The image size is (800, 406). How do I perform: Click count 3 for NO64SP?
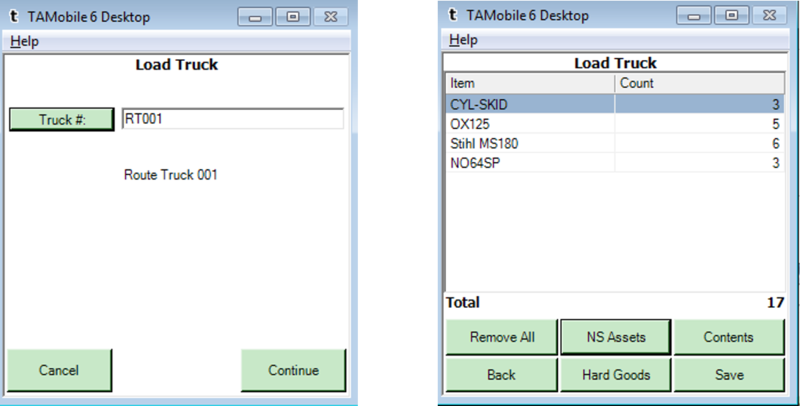click(776, 163)
